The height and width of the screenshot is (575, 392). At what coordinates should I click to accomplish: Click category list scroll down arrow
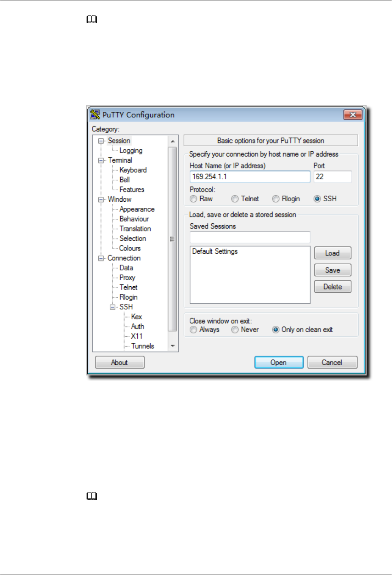173,346
